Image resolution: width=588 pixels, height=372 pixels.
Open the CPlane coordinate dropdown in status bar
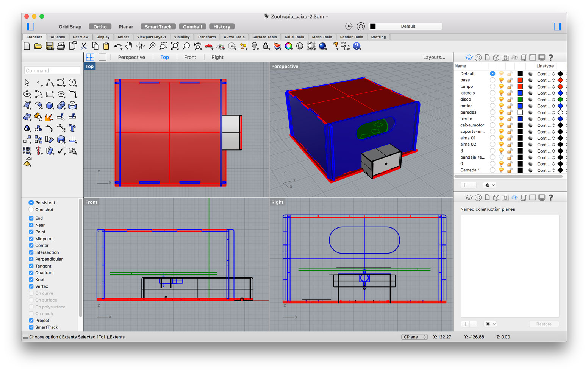414,337
